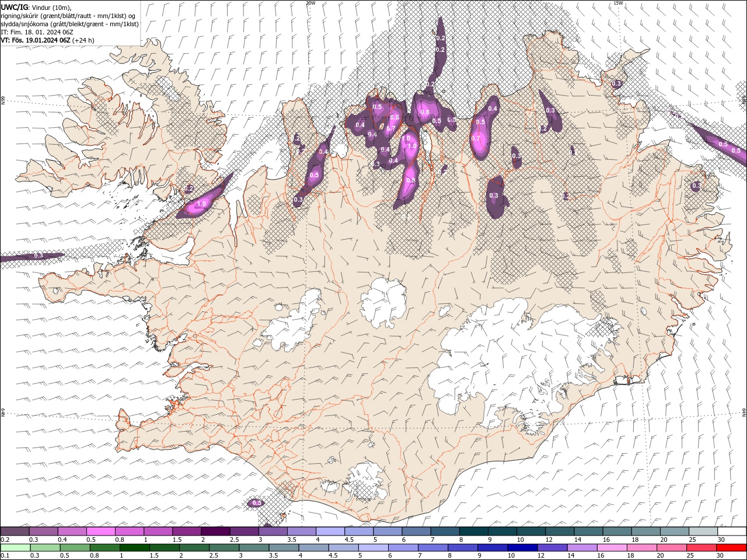
Task: Click the '15W' longitude label at top
Action: point(618,3)
